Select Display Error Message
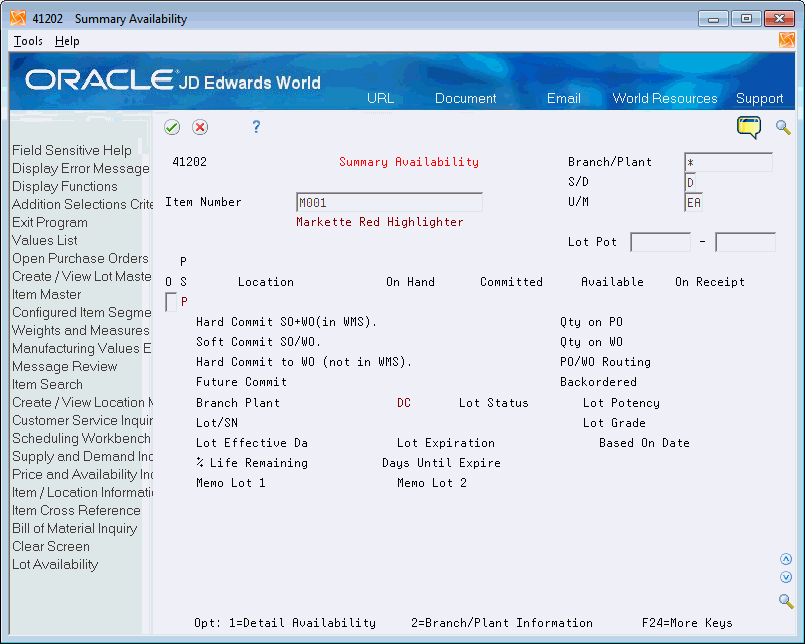The width and height of the screenshot is (805, 644). 81,168
